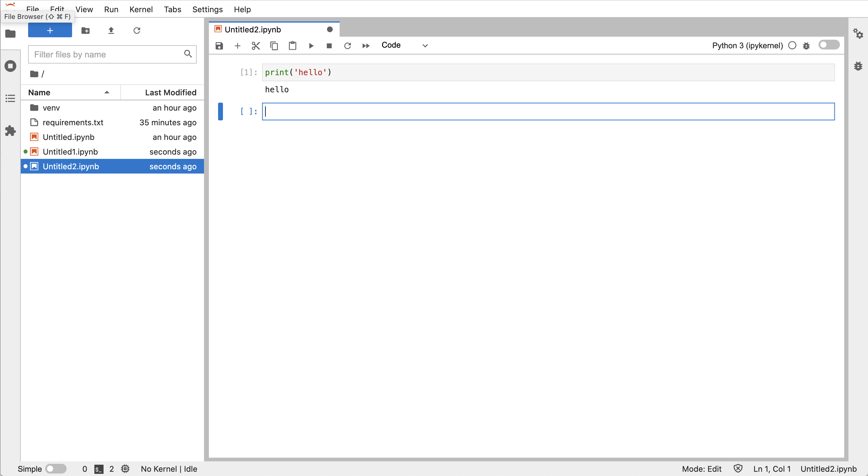Select Untitled.ipynb in file list
The width and height of the screenshot is (868, 476).
tap(112, 137)
